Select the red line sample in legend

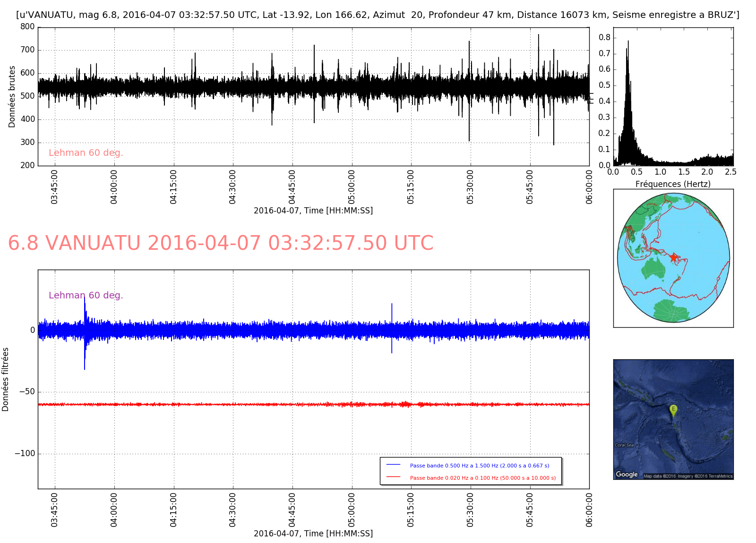(393, 477)
